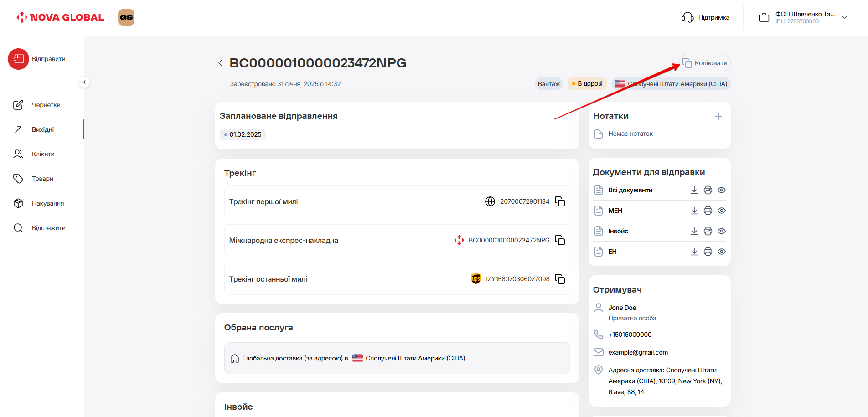Collapse the left sidebar
Viewport: 868px width, 417px height.
[84, 82]
